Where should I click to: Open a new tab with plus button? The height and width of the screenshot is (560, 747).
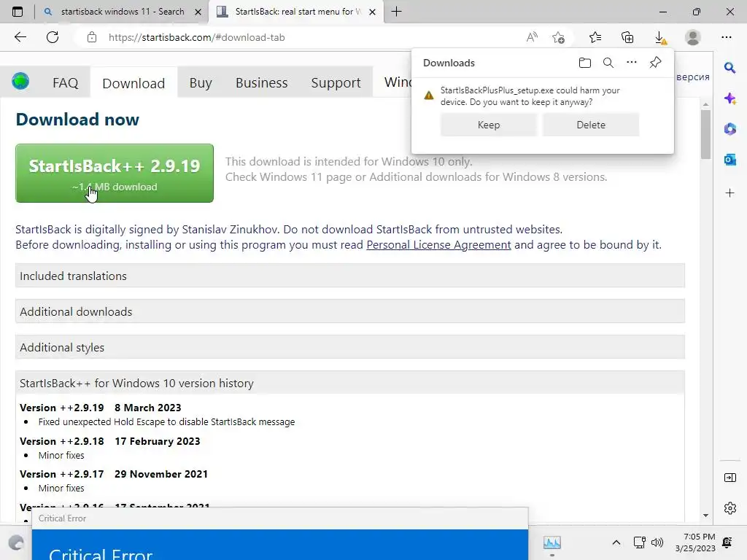396,12
